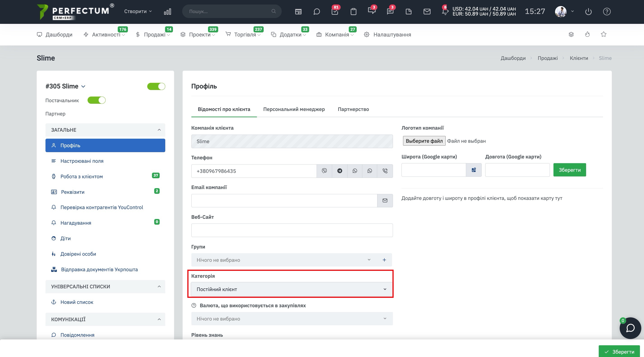Add a new group with plus icon

(384, 260)
